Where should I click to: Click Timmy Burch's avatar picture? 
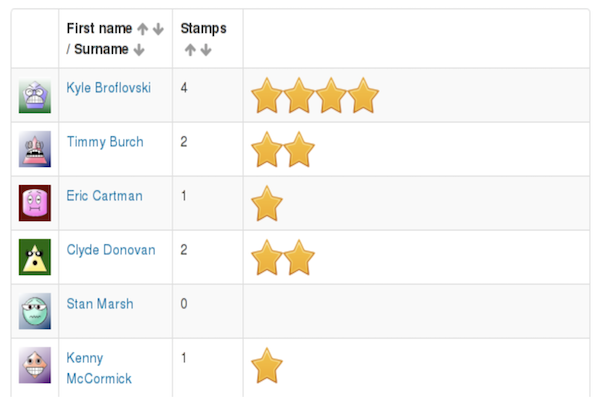[35, 149]
